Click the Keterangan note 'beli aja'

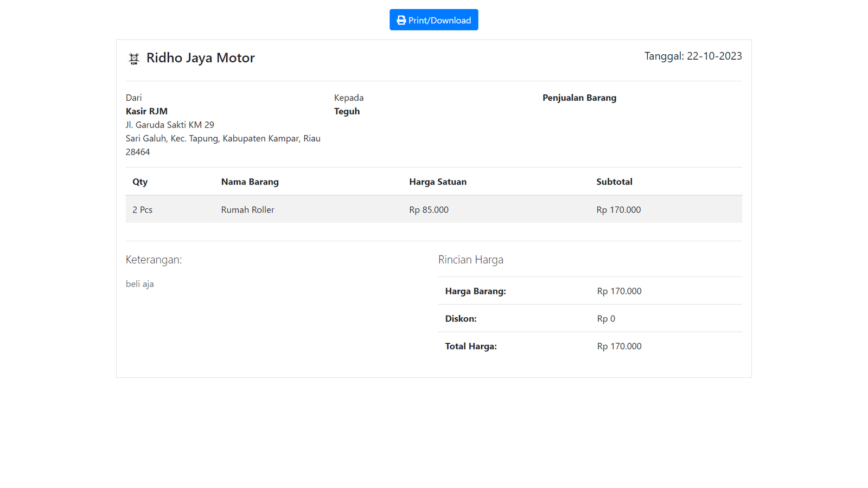tap(140, 284)
